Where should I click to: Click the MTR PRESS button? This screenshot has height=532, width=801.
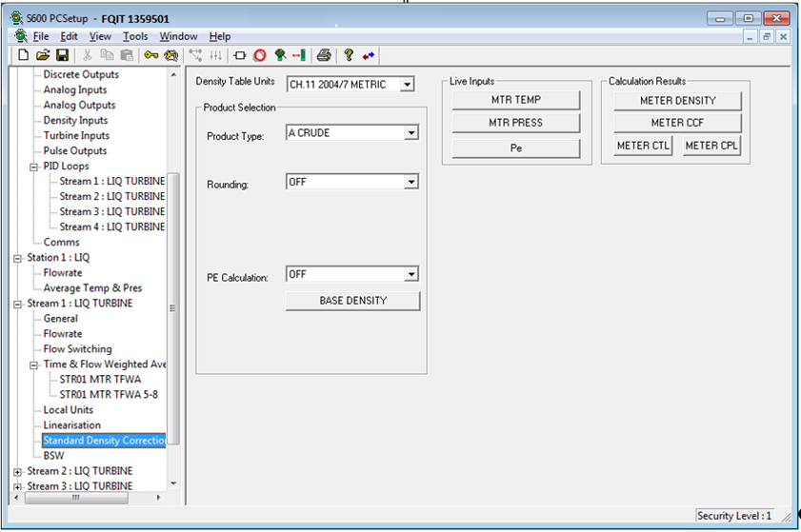tap(516, 123)
